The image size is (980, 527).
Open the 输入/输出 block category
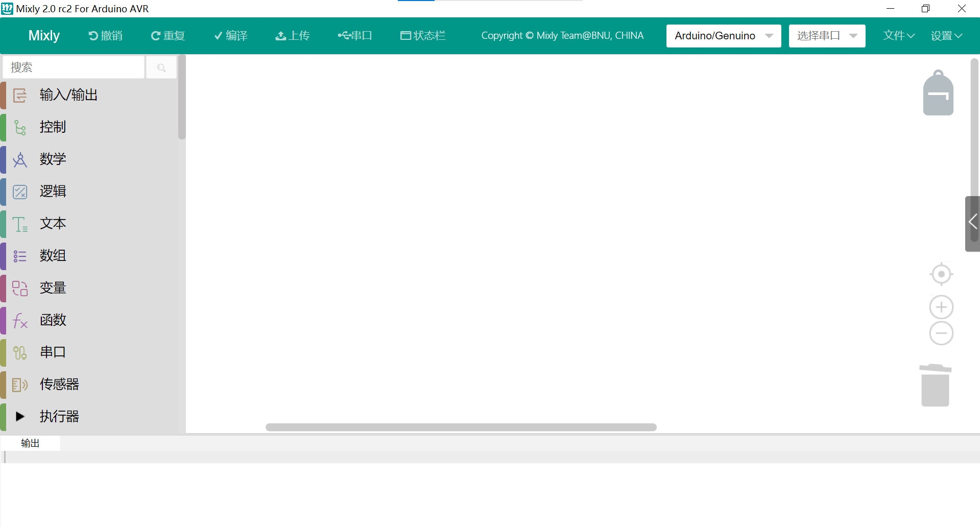(x=68, y=95)
